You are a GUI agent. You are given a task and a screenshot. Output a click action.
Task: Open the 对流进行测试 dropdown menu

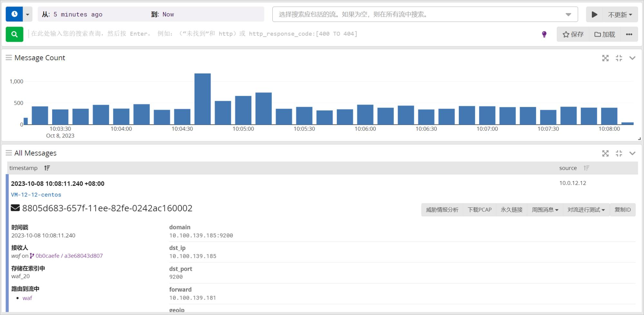(x=586, y=210)
